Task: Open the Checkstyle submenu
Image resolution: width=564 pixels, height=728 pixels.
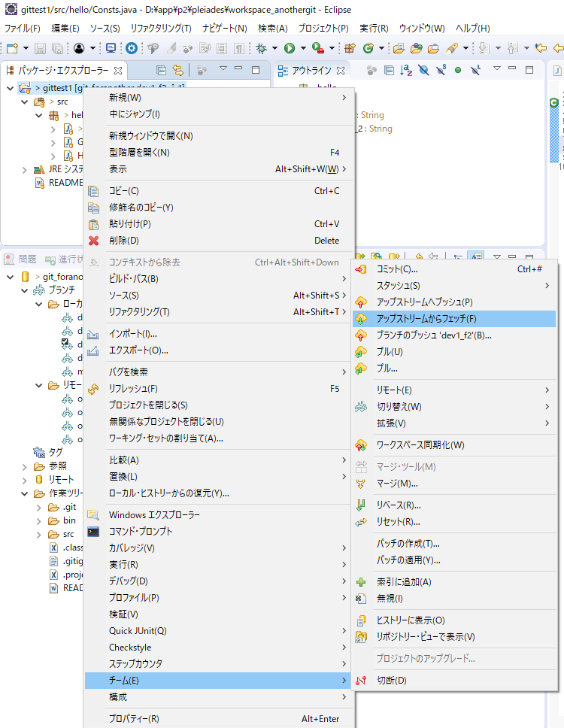Action: pyautogui.click(x=218, y=648)
